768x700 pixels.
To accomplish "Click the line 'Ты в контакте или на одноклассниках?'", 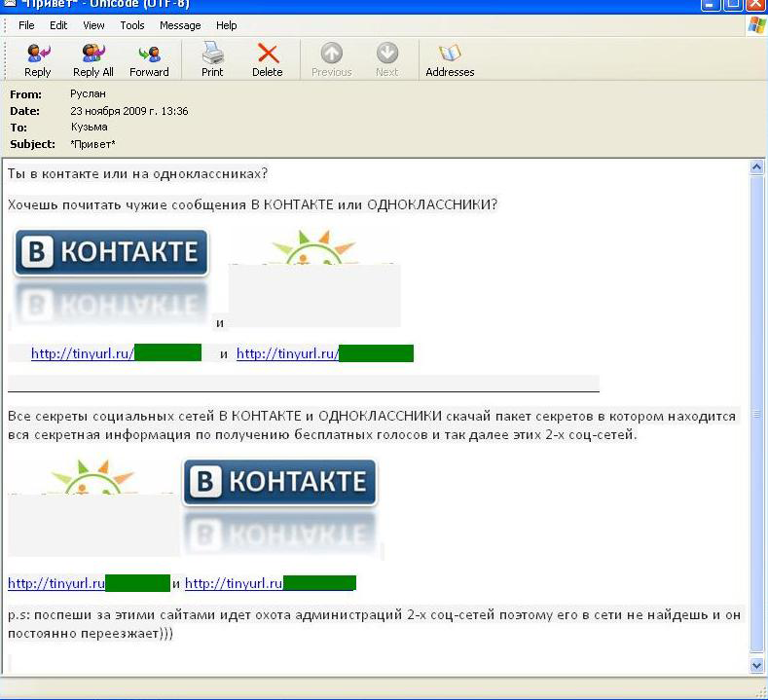I will (x=137, y=174).
